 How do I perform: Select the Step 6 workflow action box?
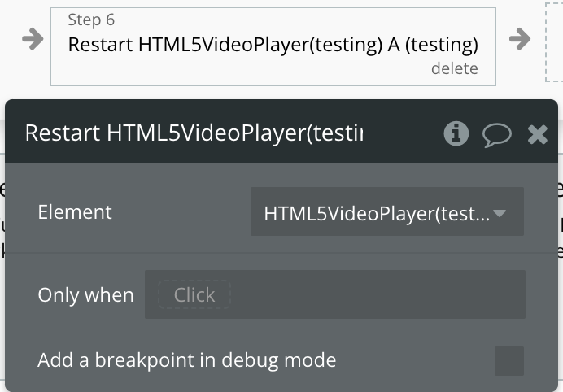pos(273,46)
